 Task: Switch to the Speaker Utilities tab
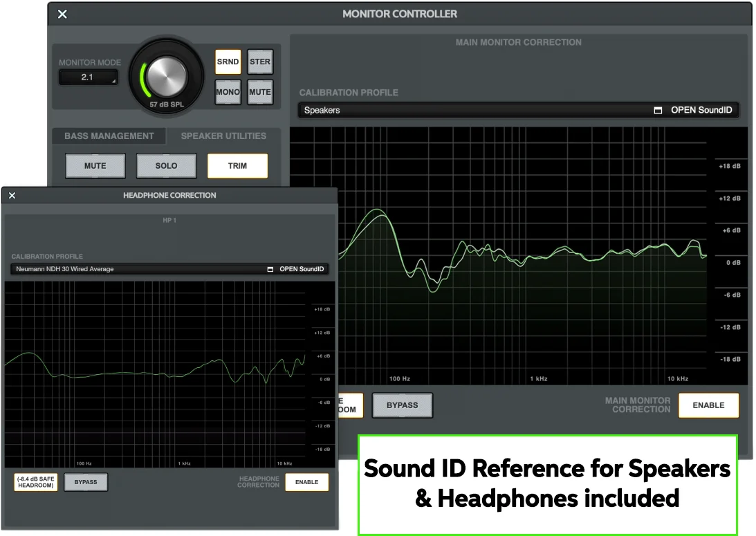coord(223,136)
